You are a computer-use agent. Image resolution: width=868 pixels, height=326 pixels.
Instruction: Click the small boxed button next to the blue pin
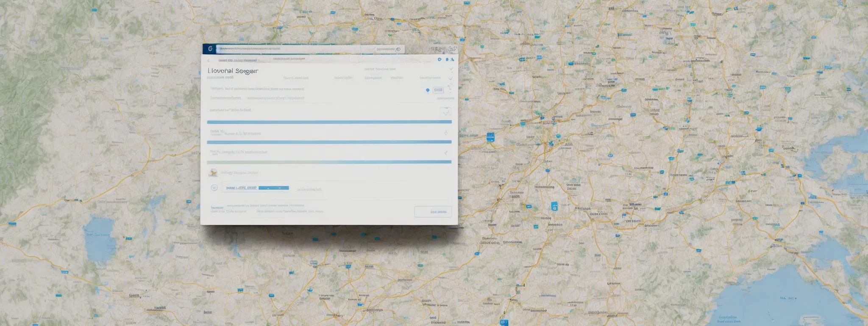438,90
